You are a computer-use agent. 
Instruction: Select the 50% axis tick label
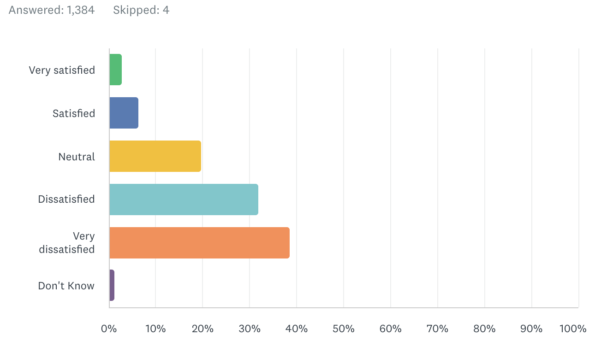[x=344, y=329]
